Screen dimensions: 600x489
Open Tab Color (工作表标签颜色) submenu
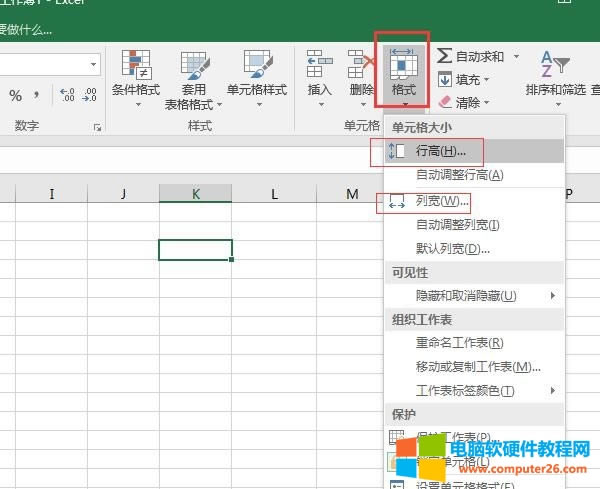pyautogui.click(x=466, y=390)
